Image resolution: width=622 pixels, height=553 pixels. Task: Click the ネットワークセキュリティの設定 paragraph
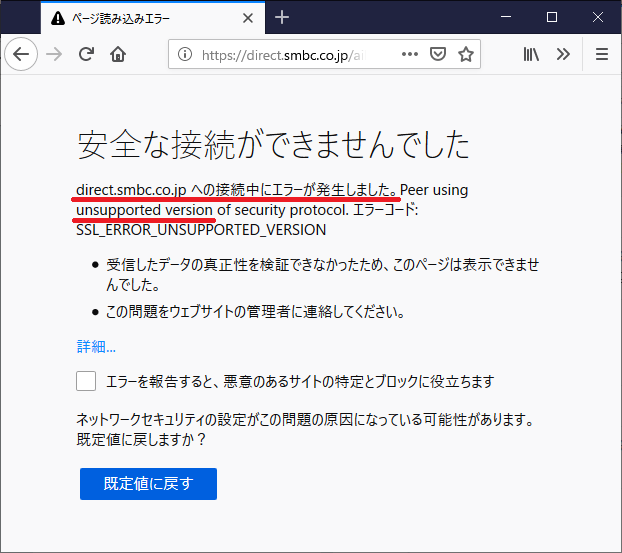coord(306,429)
